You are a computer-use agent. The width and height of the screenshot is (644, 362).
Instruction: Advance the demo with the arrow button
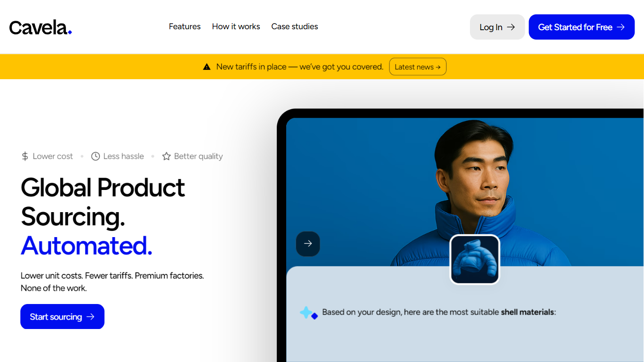308,244
